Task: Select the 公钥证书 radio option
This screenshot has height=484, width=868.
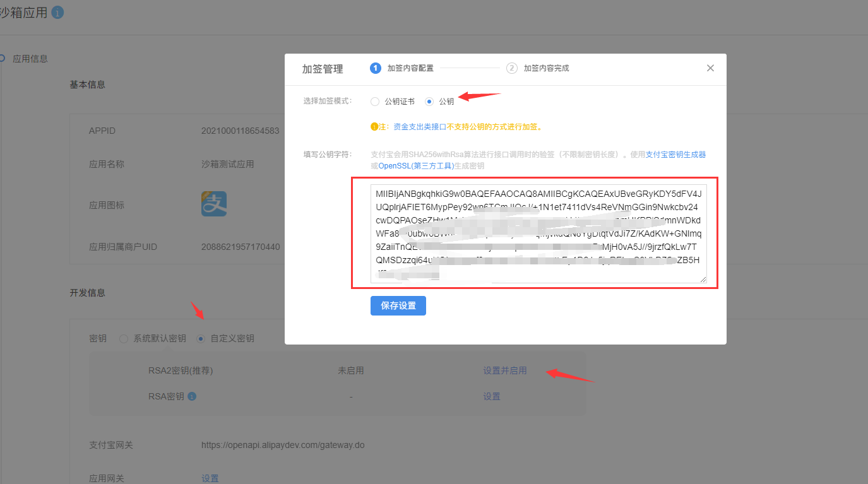Action: click(x=375, y=102)
